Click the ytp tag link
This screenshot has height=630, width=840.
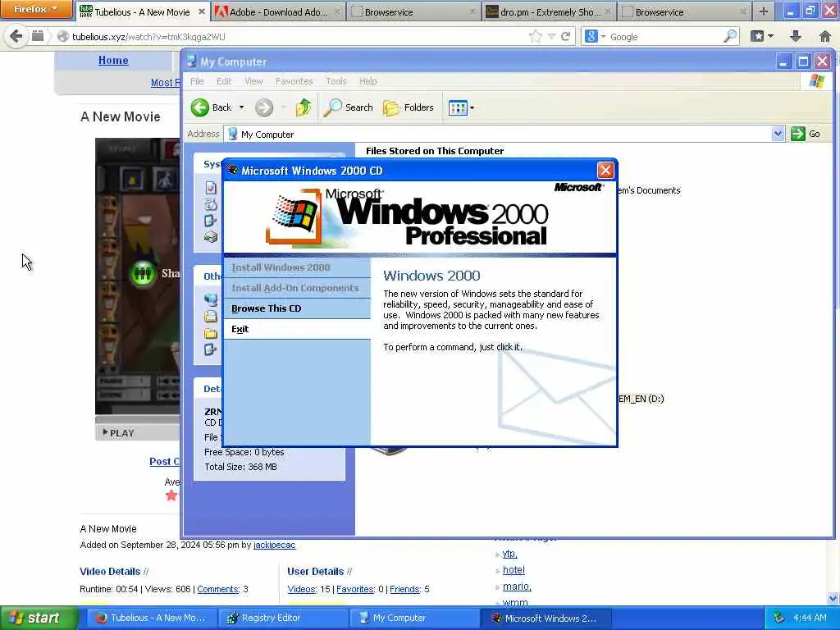coord(509,554)
